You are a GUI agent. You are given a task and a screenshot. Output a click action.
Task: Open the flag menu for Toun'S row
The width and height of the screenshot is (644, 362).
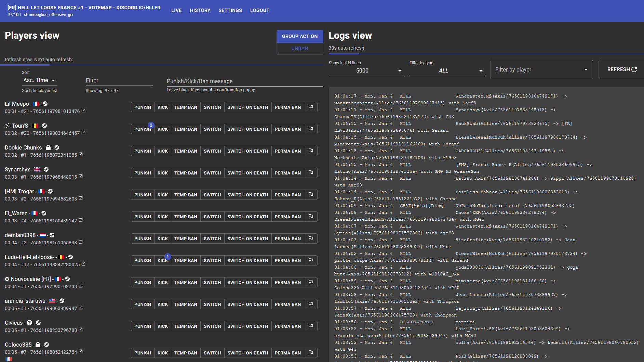[311, 129]
